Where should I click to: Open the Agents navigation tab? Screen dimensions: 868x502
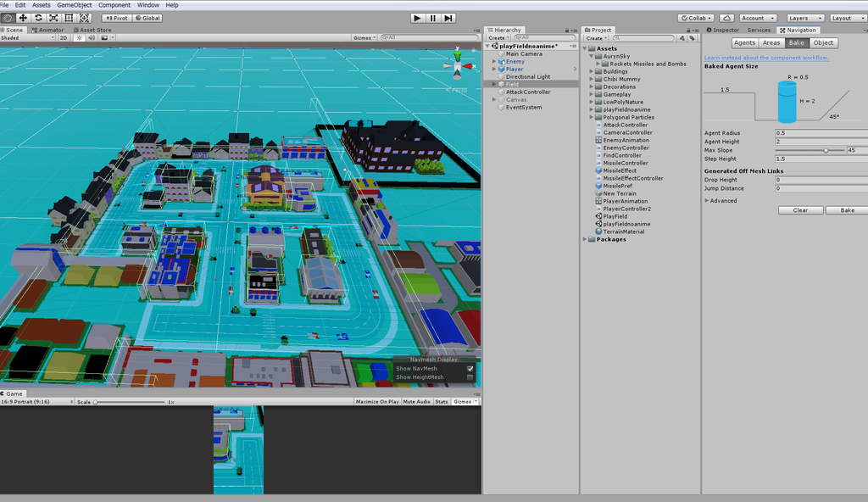tap(744, 42)
